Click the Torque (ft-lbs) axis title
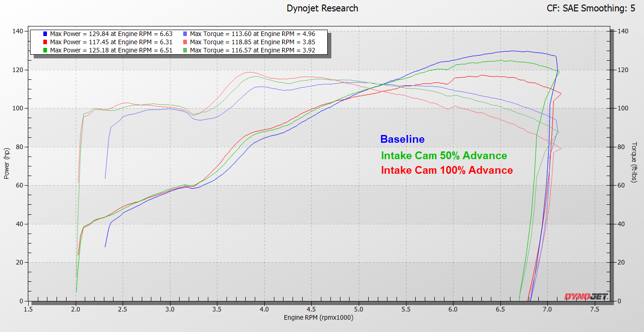Screen dimensions: 644x332 [x=634, y=162]
